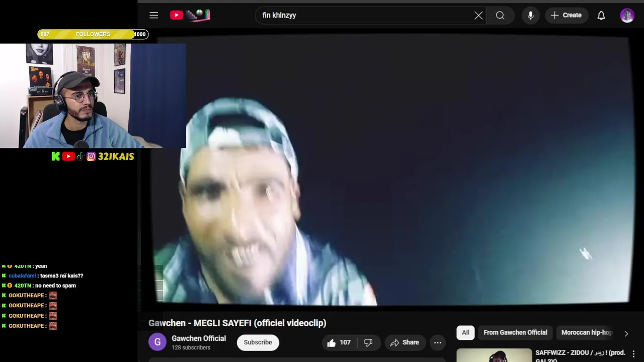Subscribe to Gawchen Official
644x362 pixels.
[258, 342]
